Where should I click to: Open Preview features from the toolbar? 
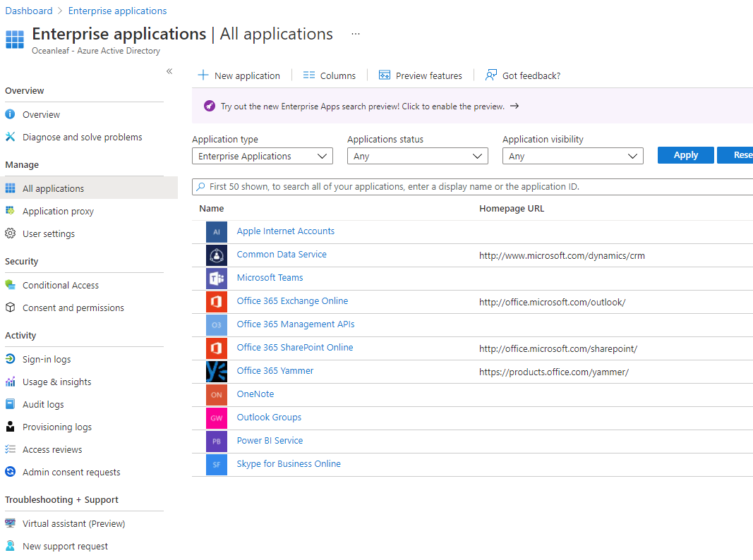tap(421, 75)
